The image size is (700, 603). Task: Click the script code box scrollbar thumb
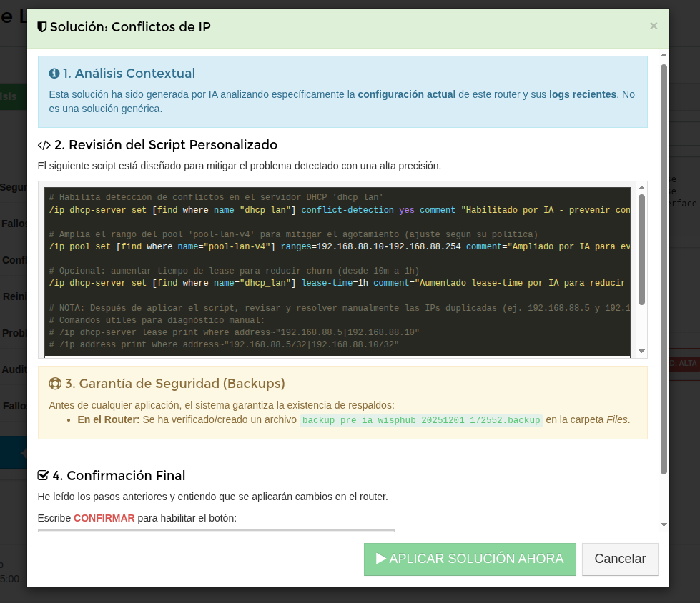(641, 250)
